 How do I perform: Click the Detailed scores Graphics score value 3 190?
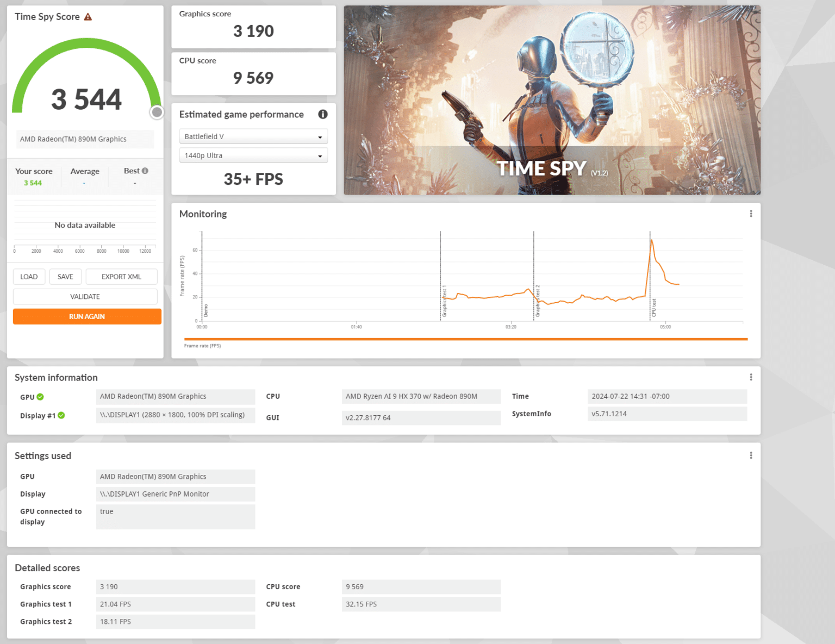click(x=176, y=587)
